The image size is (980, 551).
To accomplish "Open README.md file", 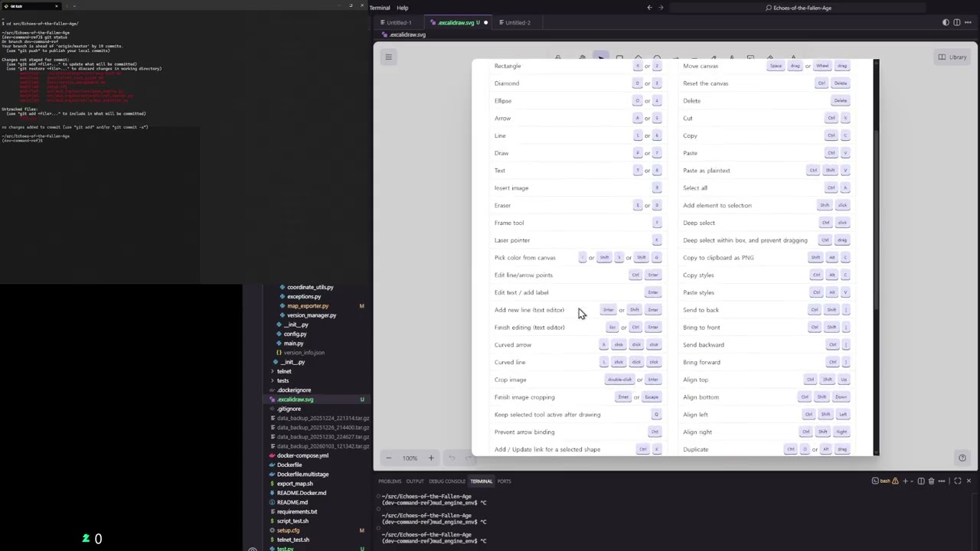I will 292,502.
